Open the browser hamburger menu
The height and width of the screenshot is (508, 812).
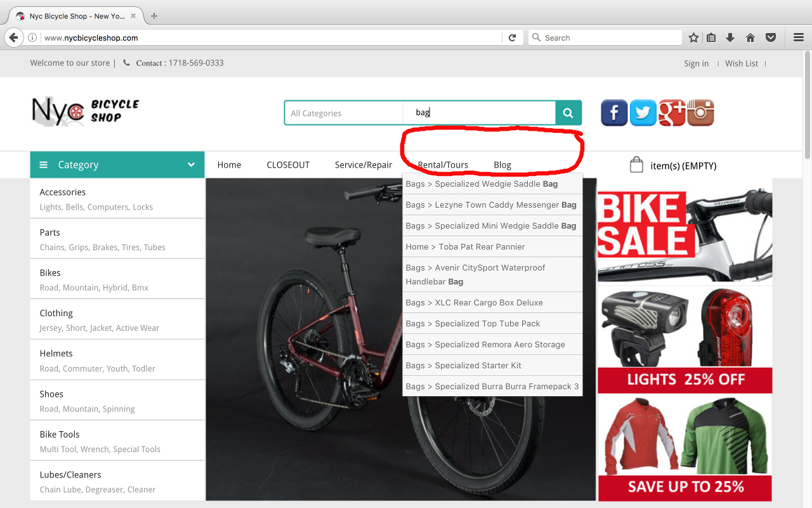point(799,38)
